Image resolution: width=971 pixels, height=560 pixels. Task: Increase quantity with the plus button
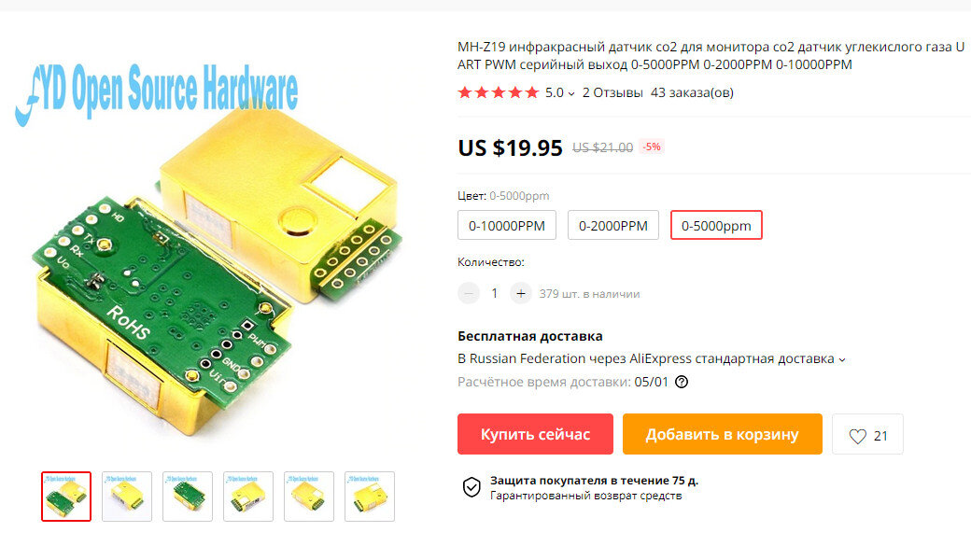tap(521, 293)
